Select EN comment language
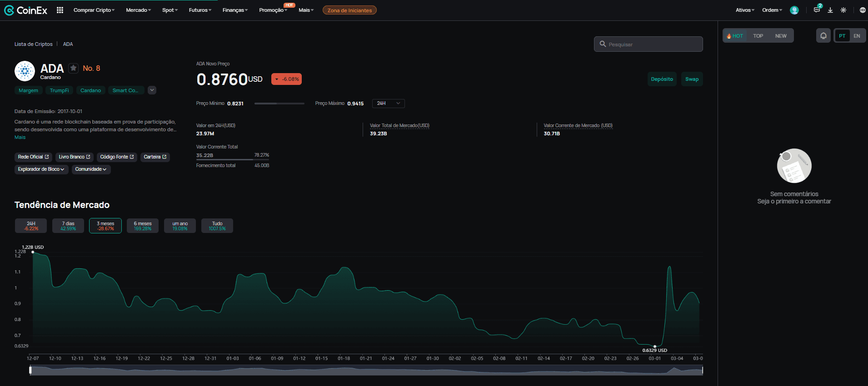868x386 pixels. 857,36
